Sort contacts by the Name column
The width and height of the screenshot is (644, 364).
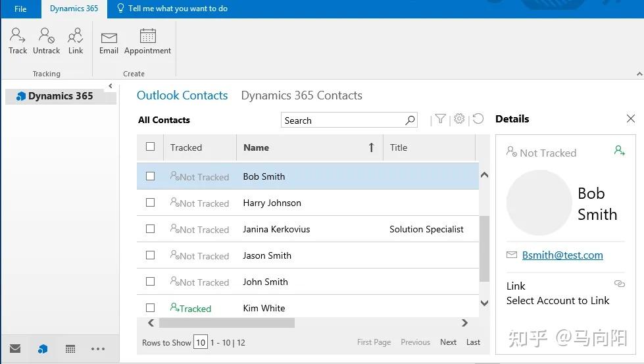point(256,147)
